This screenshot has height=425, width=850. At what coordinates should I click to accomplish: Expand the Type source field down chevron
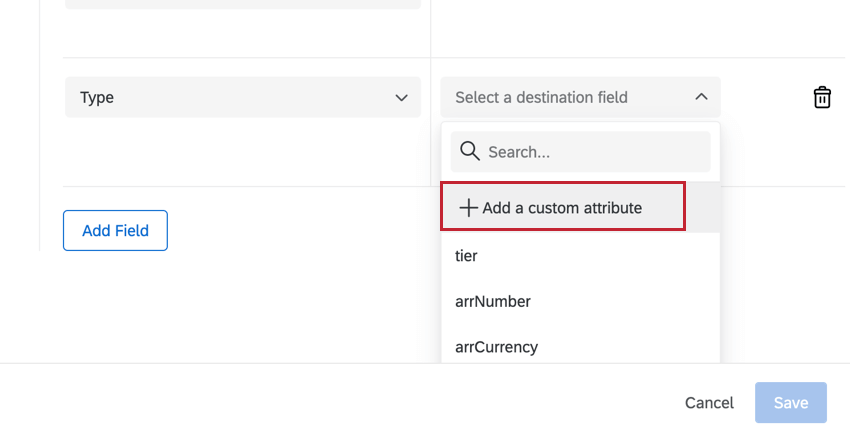pyautogui.click(x=401, y=98)
